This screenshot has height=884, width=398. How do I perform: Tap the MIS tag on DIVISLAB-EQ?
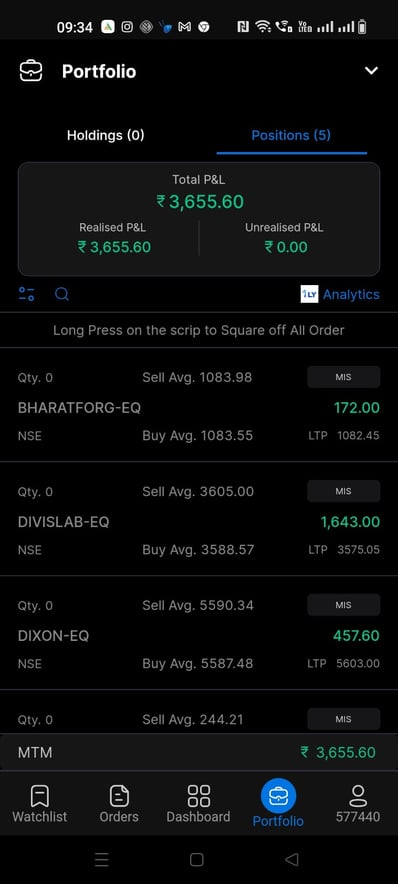click(x=343, y=491)
